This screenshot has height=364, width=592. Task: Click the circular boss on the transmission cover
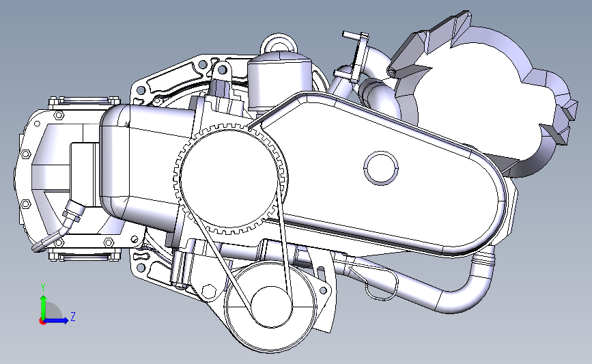pyautogui.click(x=381, y=169)
